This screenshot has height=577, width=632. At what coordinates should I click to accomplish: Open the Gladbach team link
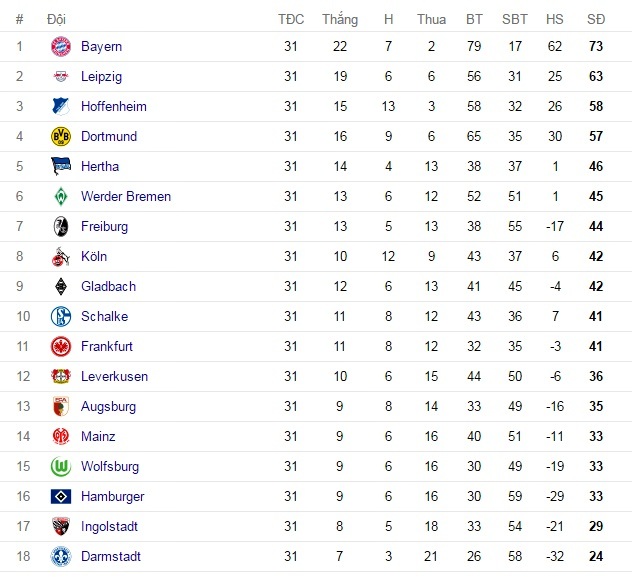108,286
